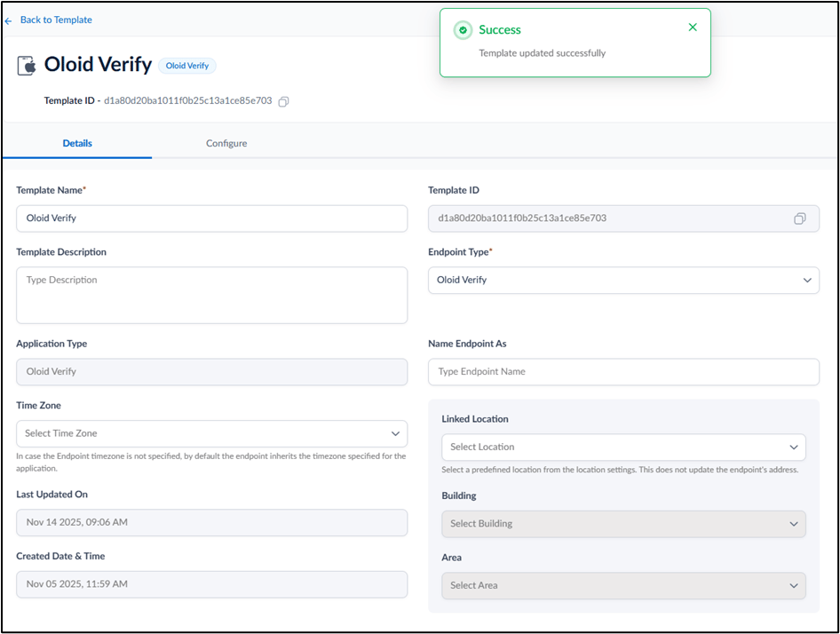
Task: Click the Application Type field
Action: pyautogui.click(x=211, y=372)
